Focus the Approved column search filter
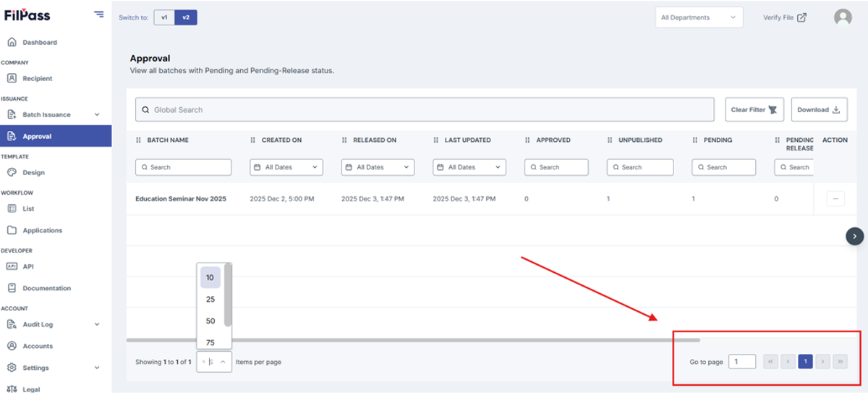 point(556,167)
